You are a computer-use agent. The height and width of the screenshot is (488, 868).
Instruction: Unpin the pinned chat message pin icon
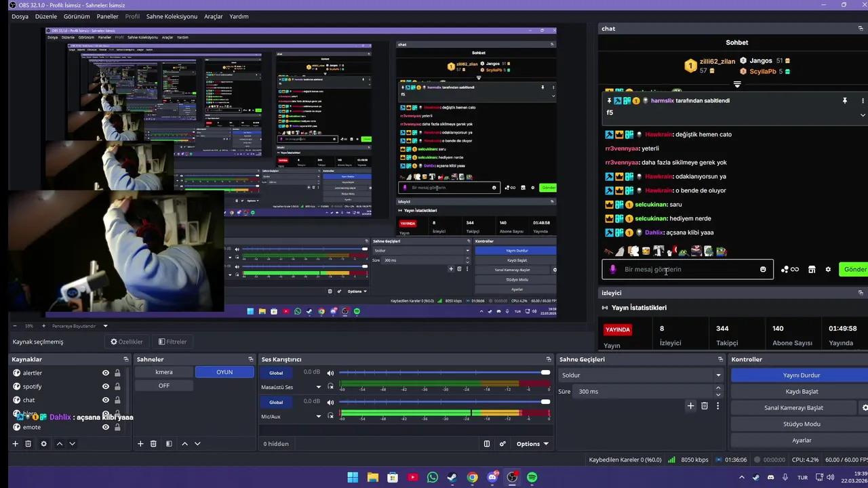coord(845,100)
